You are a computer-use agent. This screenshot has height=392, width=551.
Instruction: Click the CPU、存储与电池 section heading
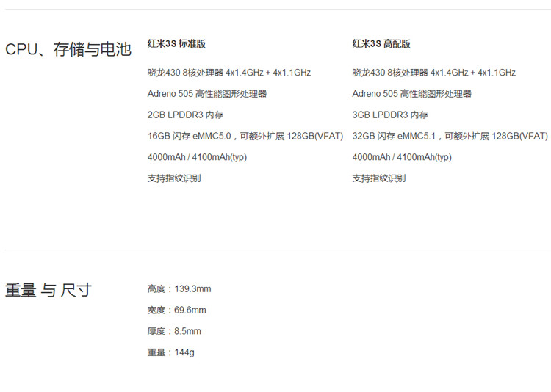coord(68,49)
